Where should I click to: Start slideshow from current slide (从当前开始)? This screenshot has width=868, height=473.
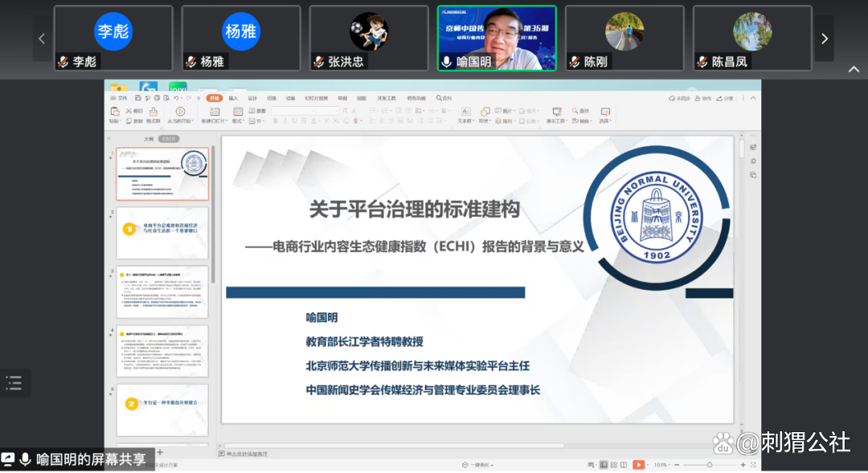pyautogui.click(x=180, y=112)
